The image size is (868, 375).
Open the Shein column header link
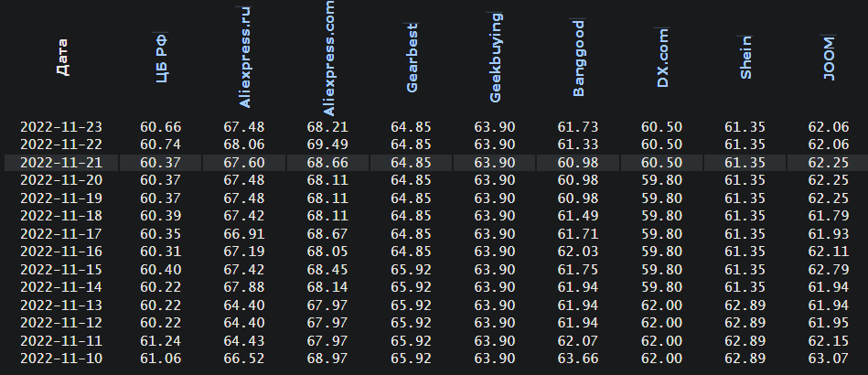coord(745,57)
